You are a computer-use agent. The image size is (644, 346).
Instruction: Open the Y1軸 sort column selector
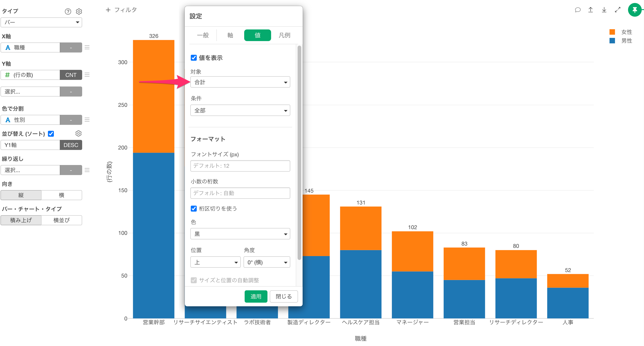pos(30,145)
